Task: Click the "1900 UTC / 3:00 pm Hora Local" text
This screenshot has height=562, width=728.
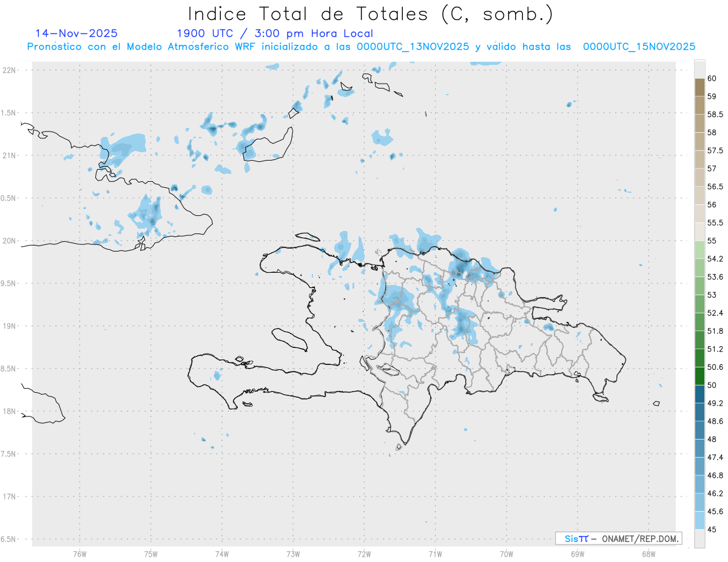Action: click(x=275, y=33)
